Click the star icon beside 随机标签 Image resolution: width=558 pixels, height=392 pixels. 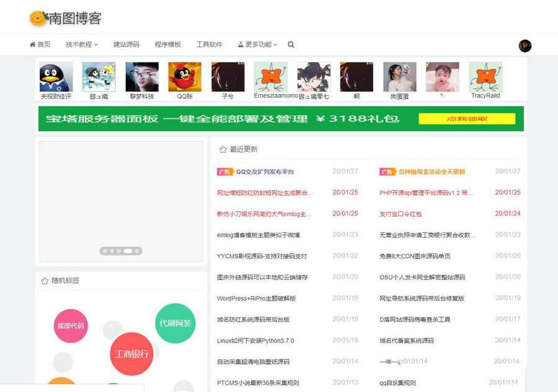[x=45, y=281]
